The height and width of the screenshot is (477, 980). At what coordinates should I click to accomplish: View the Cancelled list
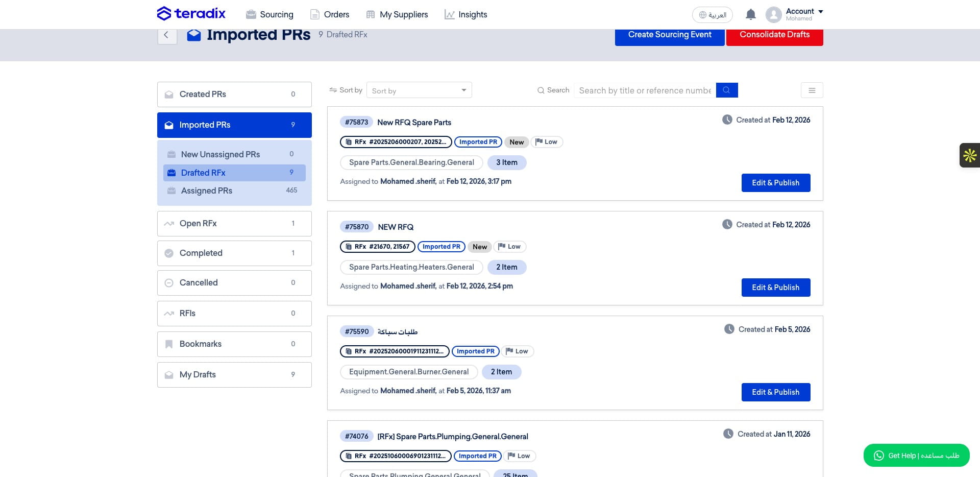[234, 283]
